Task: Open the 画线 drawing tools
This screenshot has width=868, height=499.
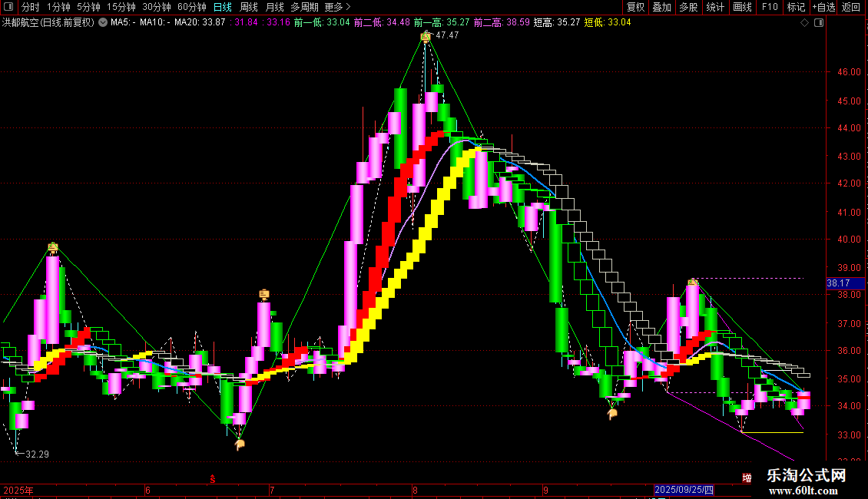Action: coord(742,7)
